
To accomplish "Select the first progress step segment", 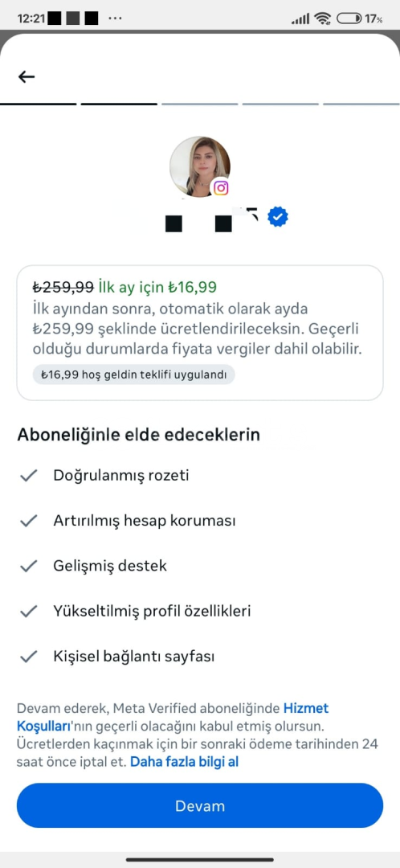I will tap(39, 104).
